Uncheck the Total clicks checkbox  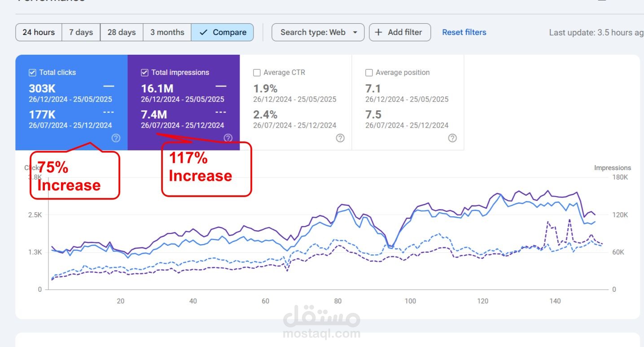click(x=32, y=72)
